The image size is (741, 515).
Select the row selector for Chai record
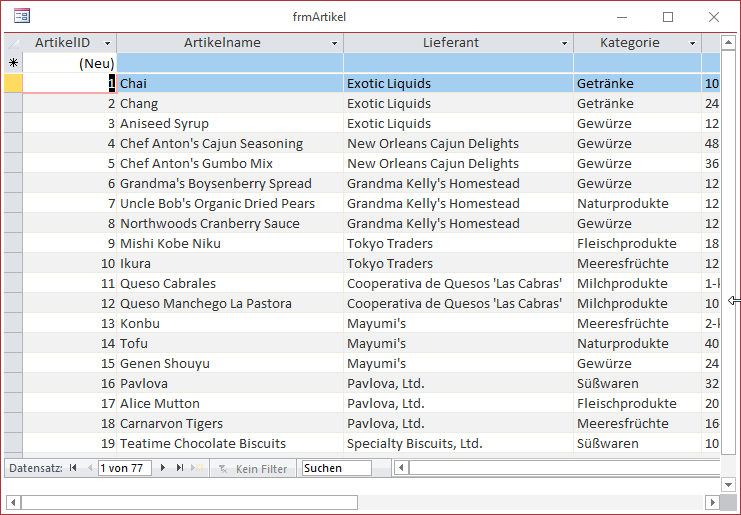13,83
